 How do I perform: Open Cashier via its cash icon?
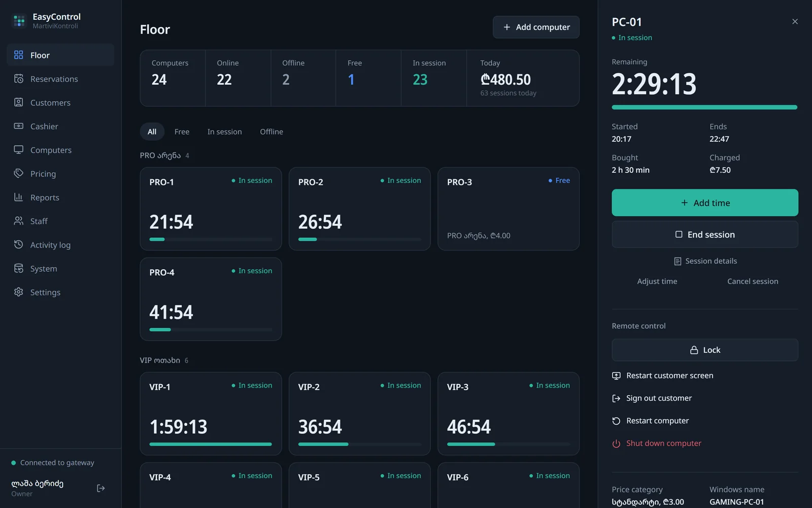tap(19, 126)
